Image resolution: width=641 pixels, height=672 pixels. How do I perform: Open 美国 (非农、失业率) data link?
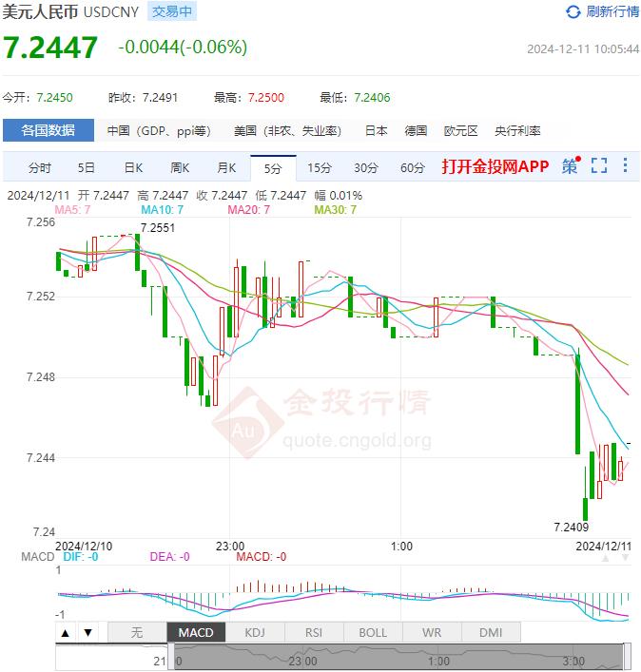pyautogui.click(x=287, y=131)
